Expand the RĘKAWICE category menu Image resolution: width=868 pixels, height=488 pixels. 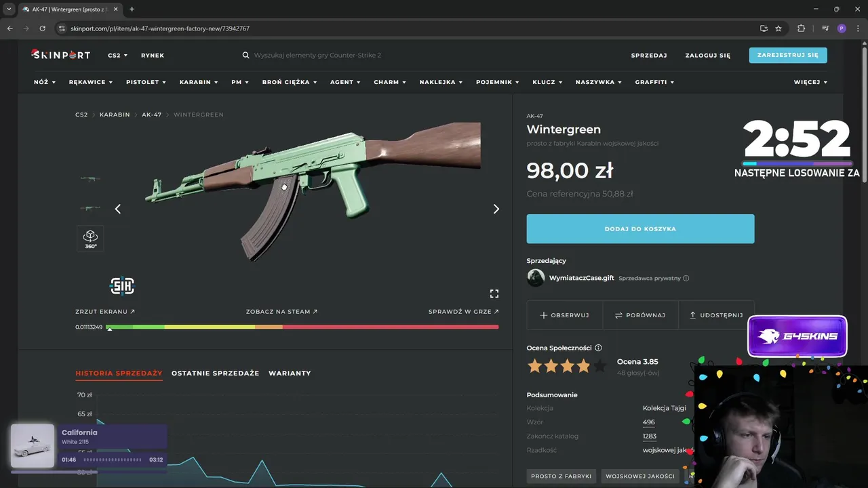point(90,82)
